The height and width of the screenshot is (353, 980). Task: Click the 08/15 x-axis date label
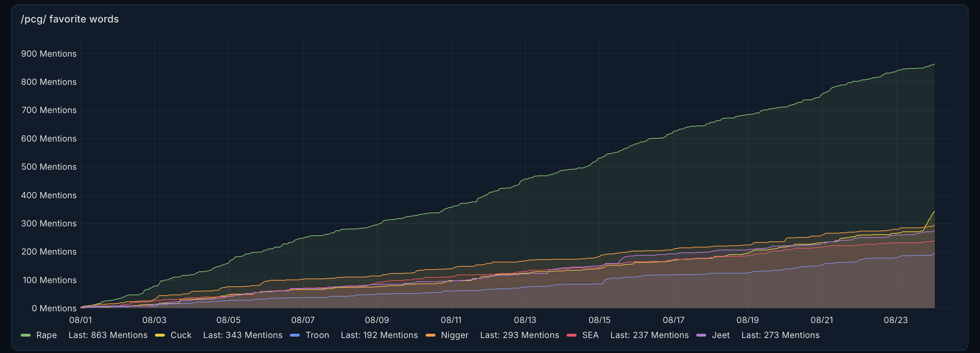pyautogui.click(x=600, y=320)
